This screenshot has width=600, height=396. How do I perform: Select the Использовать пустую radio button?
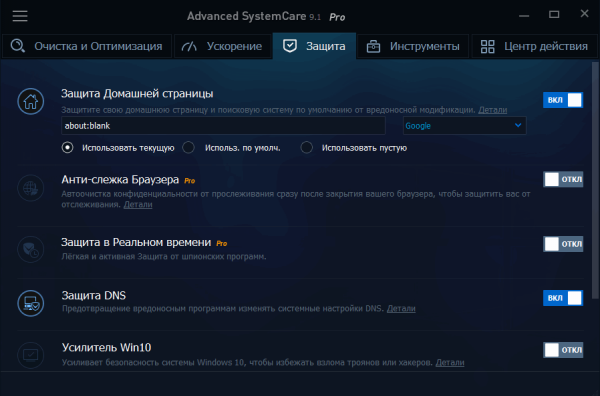(x=307, y=148)
